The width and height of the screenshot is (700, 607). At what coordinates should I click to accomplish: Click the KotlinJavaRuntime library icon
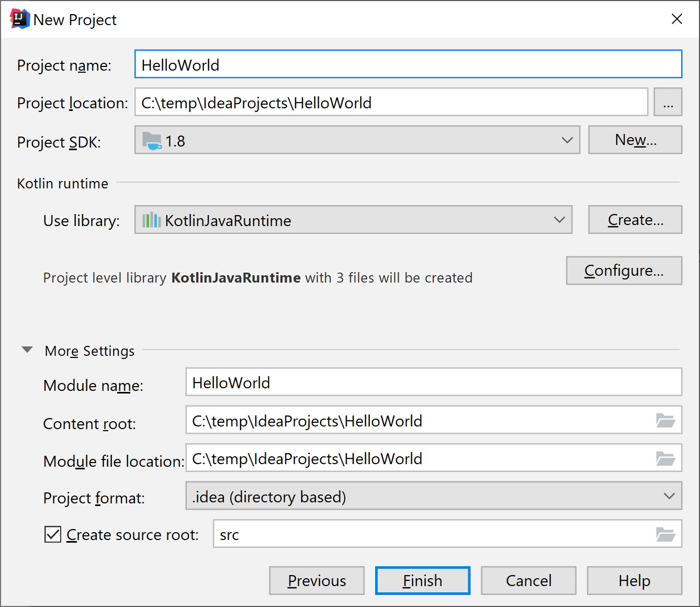pyautogui.click(x=152, y=220)
